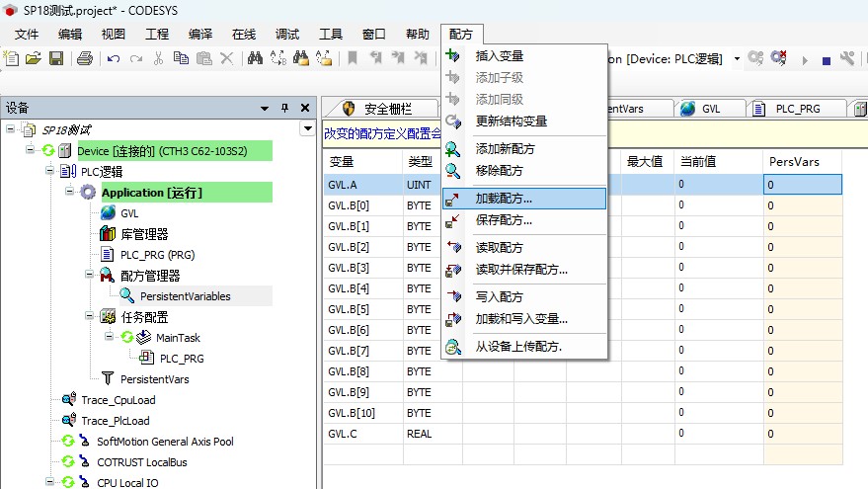The image size is (868, 489).
Task: Choose 写入配方 menu entry
Action: [524, 296]
